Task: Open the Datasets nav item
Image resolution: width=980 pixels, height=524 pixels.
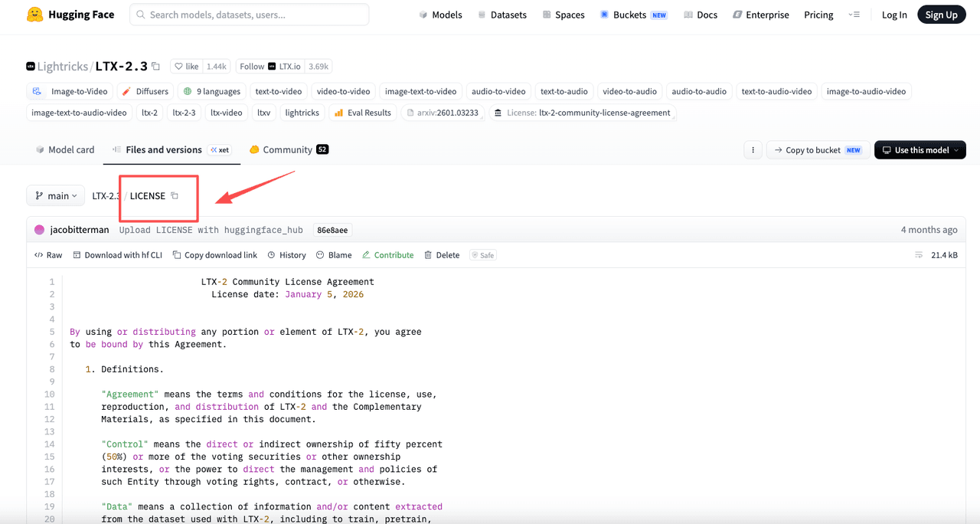Action: point(501,15)
